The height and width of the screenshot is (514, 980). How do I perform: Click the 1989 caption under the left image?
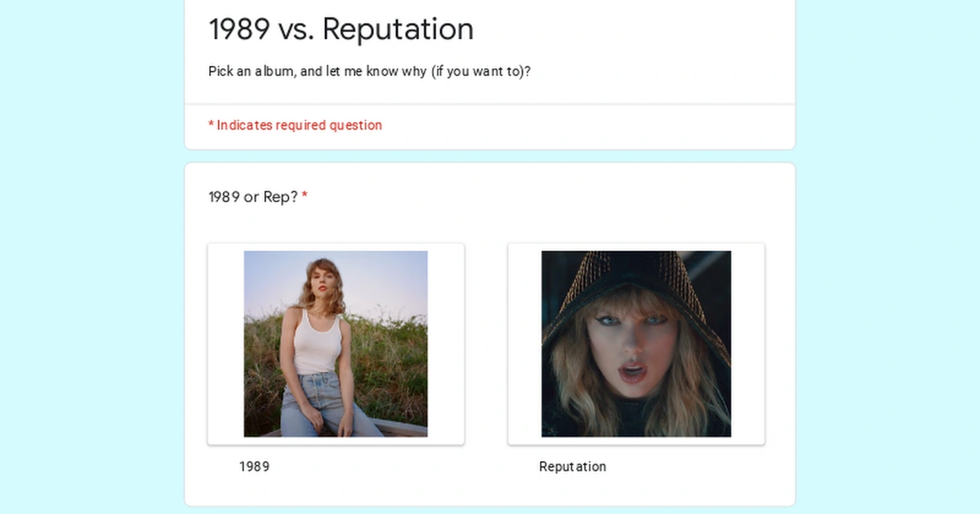pyautogui.click(x=254, y=466)
